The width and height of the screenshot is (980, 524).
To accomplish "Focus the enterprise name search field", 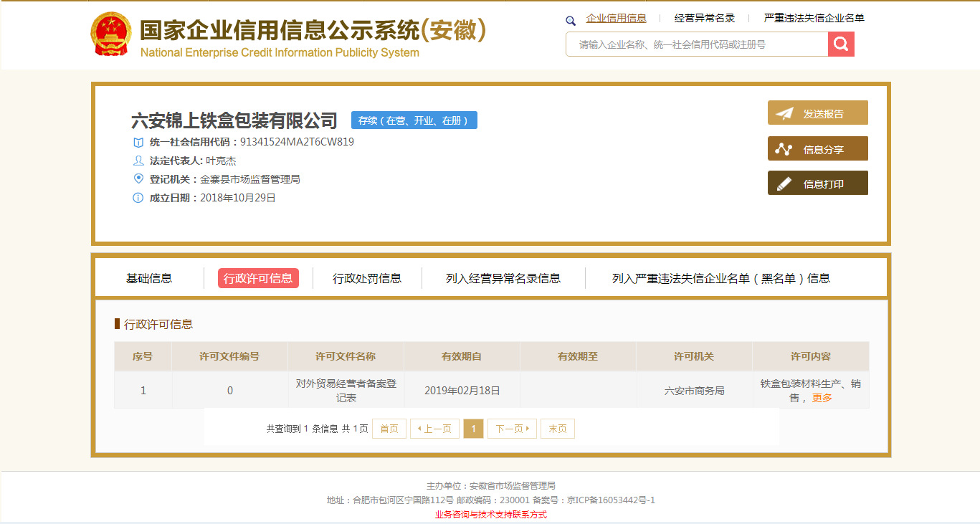I will click(697, 44).
